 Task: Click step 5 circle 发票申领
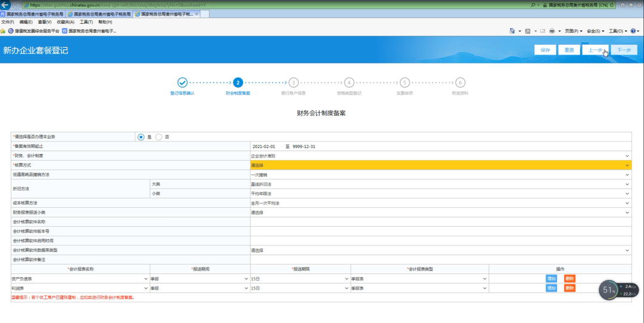click(404, 82)
